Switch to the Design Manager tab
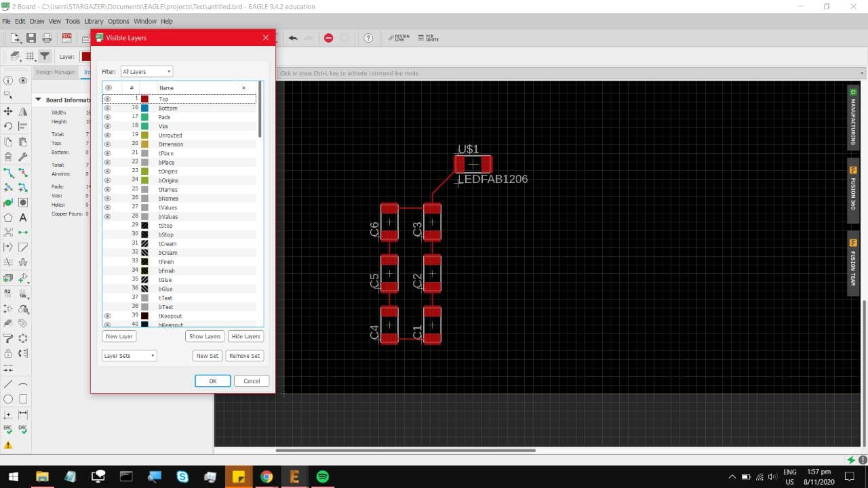 pos(56,72)
